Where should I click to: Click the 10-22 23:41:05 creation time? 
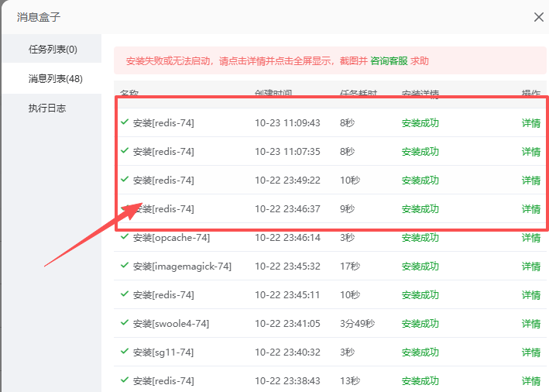[287, 324]
